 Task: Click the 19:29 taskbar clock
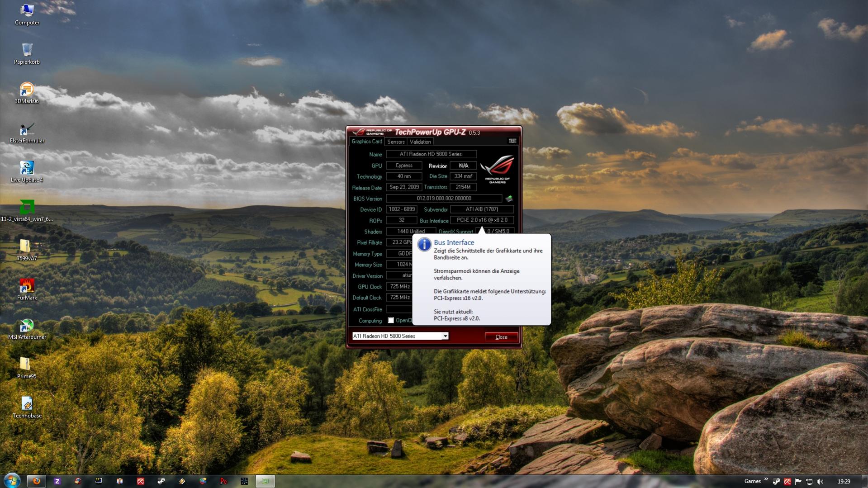844,482
